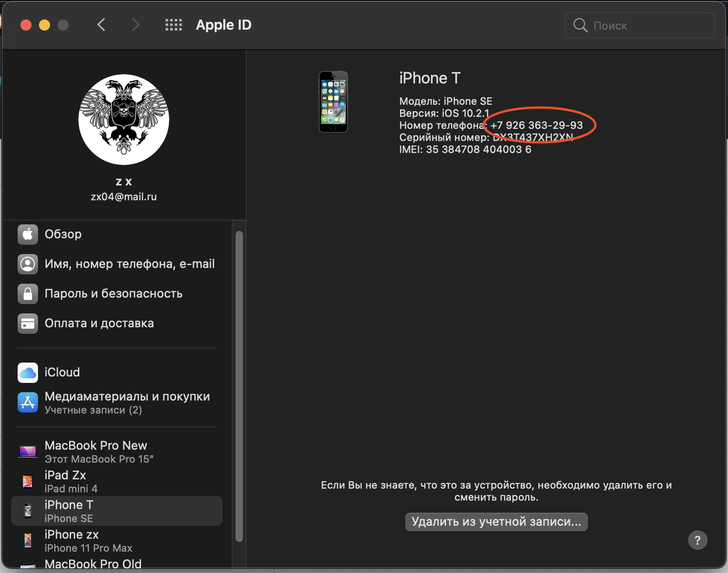Click the MacBook Pro New device icon
The height and width of the screenshot is (573, 728).
[28, 452]
